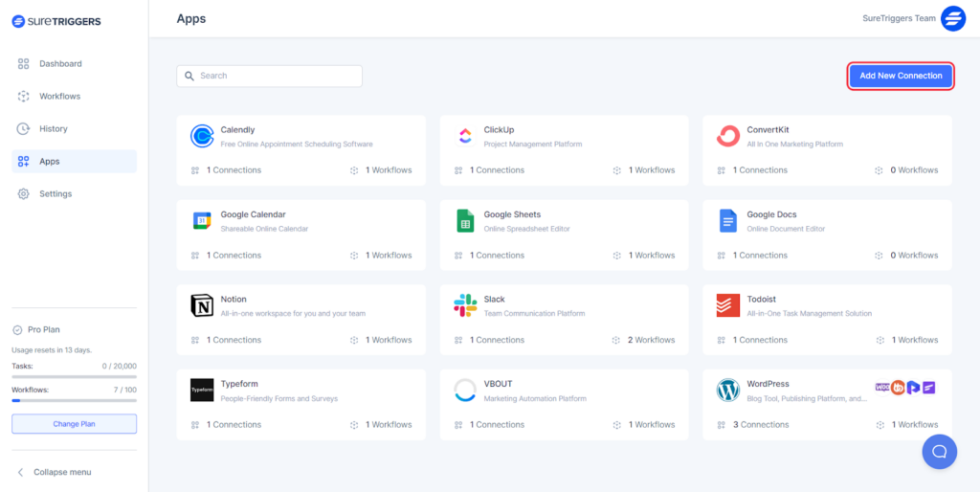Open the ClickUp app icon

[465, 137]
